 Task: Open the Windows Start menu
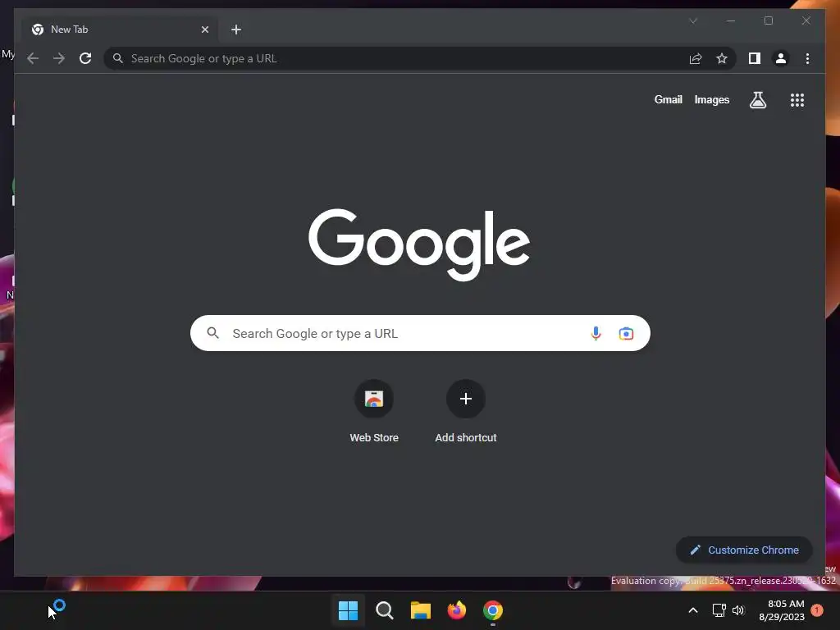(x=348, y=610)
